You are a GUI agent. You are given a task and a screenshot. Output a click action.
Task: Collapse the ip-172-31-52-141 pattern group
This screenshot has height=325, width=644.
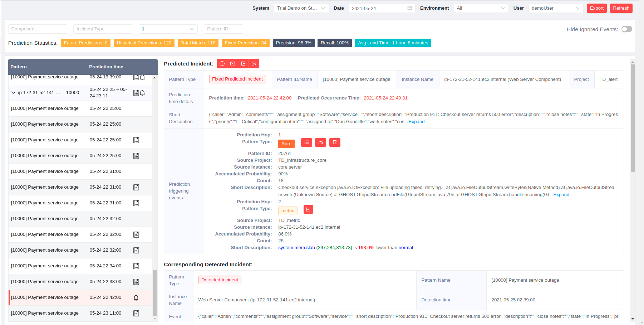[x=13, y=93]
